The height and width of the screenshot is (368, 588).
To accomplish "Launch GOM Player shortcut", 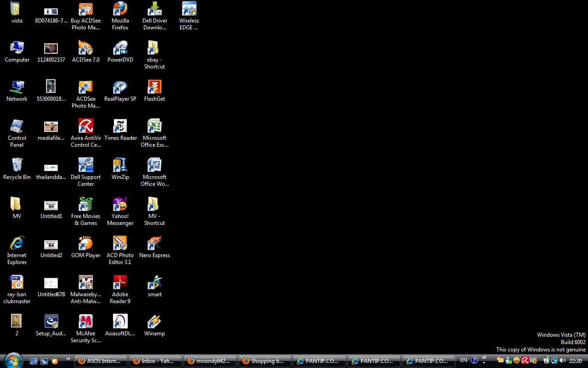I will (x=85, y=247).
